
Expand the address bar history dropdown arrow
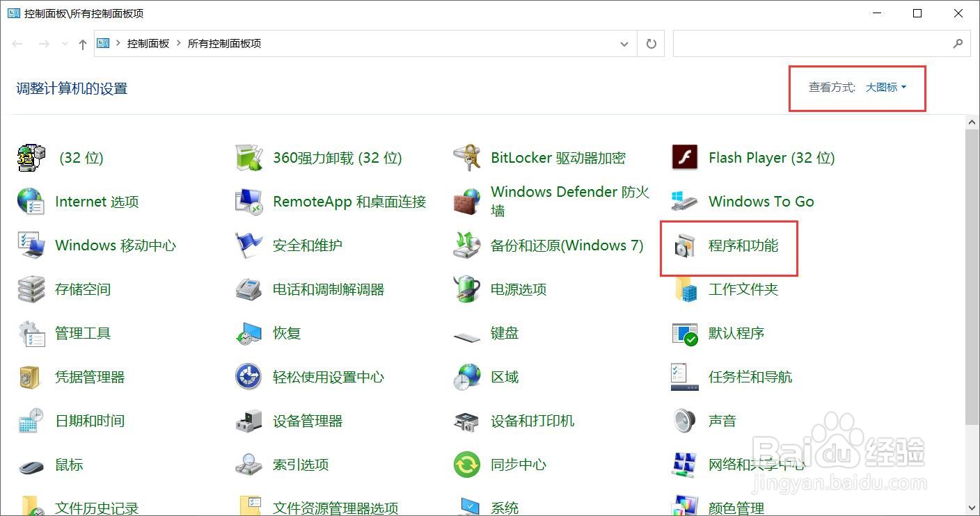click(x=624, y=44)
